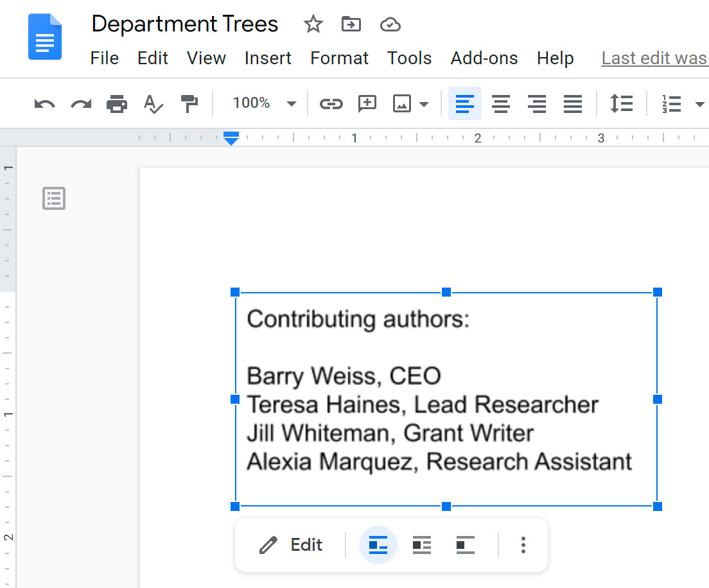Insert a link
The width and height of the screenshot is (709, 588).
[331, 103]
